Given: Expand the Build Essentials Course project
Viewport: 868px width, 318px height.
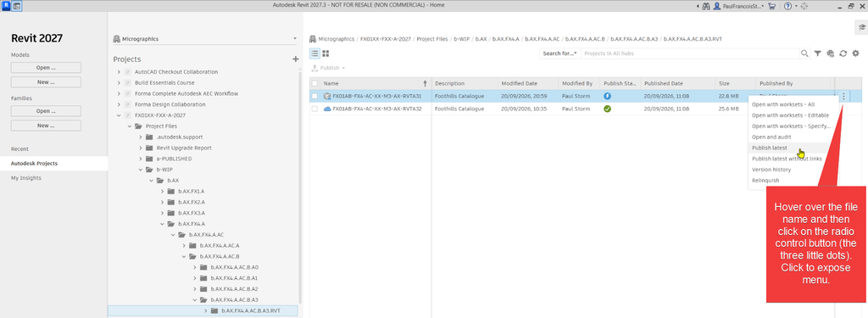Looking at the screenshot, I should click(118, 82).
